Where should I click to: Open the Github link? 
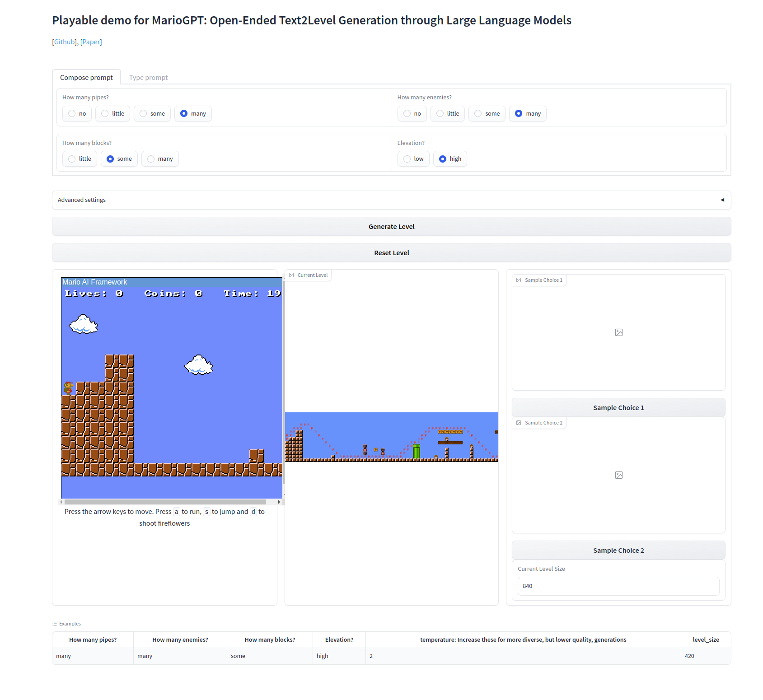tap(65, 42)
